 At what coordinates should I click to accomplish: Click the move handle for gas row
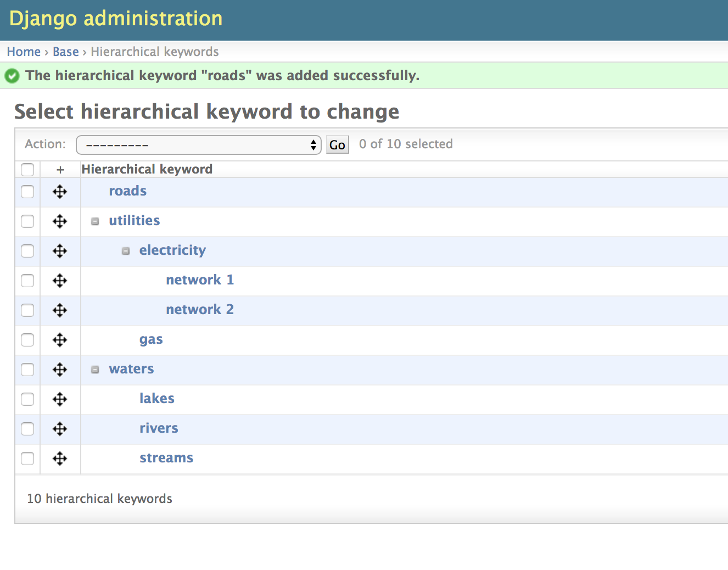60,340
